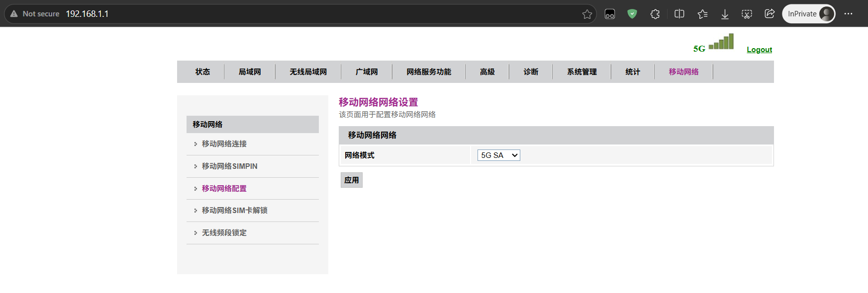Click the screenshot capture icon

747,14
